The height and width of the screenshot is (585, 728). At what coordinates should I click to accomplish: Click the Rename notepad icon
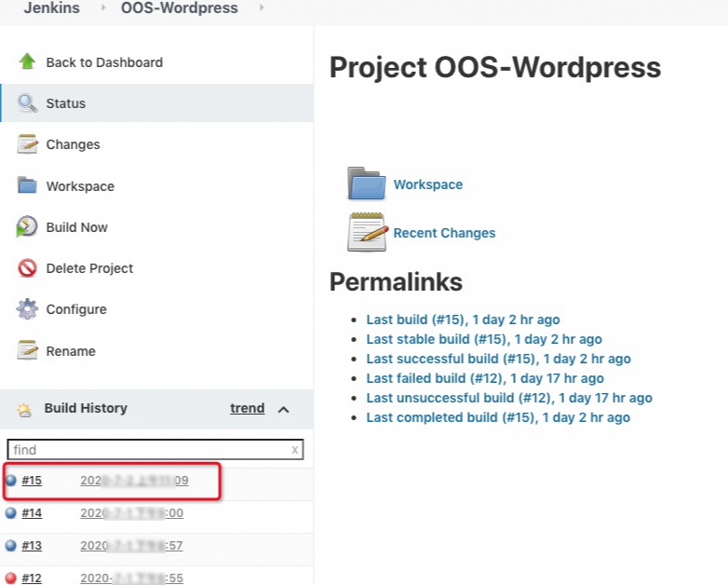(x=27, y=350)
